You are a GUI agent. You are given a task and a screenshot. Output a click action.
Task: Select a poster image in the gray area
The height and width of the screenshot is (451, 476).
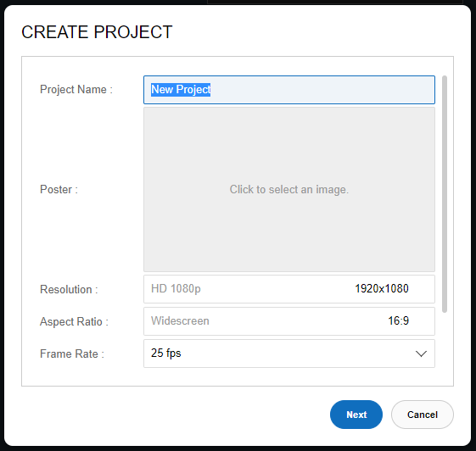point(289,190)
